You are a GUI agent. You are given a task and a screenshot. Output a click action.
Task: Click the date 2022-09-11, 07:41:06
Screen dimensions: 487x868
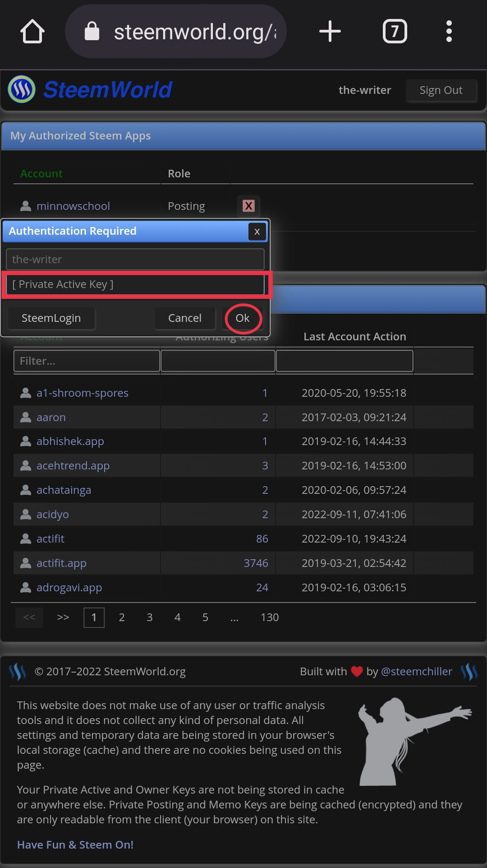tap(354, 515)
